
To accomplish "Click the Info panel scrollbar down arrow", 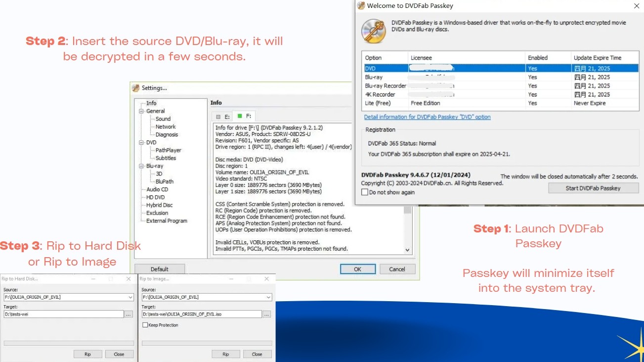I will click(407, 250).
